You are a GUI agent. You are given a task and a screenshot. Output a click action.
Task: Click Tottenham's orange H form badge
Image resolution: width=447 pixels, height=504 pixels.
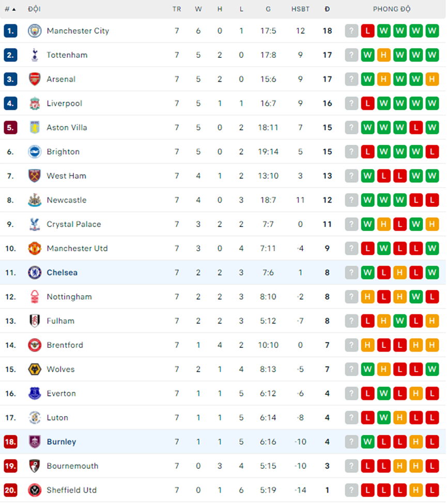[383, 55]
